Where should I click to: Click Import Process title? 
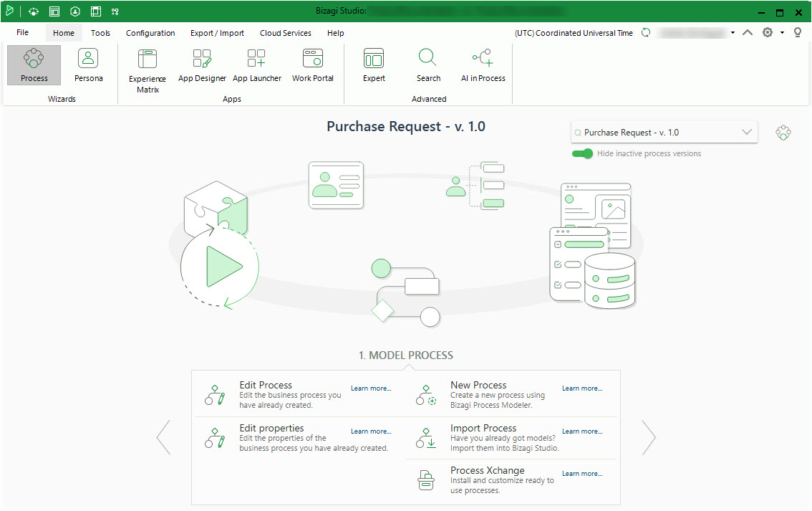click(x=483, y=428)
